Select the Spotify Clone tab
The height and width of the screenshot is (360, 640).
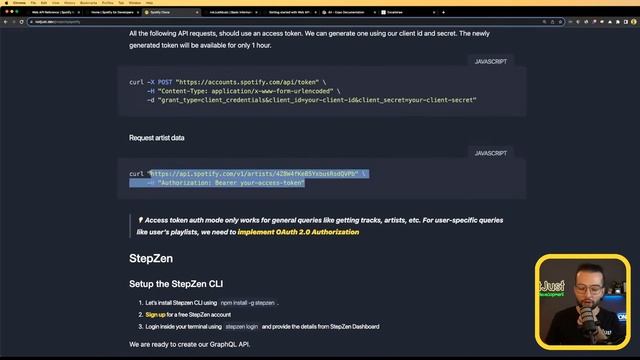(x=171, y=12)
